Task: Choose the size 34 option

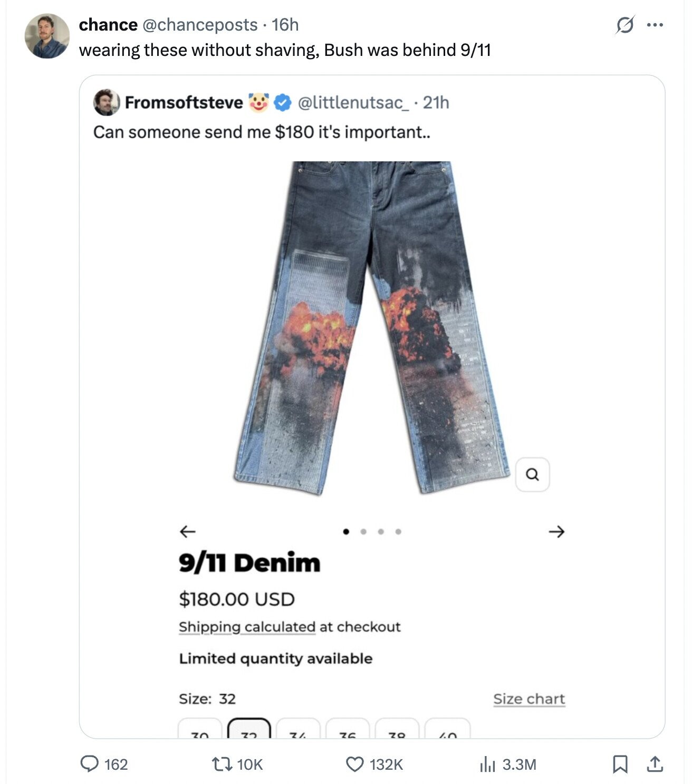Action: click(x=298, y=729)
